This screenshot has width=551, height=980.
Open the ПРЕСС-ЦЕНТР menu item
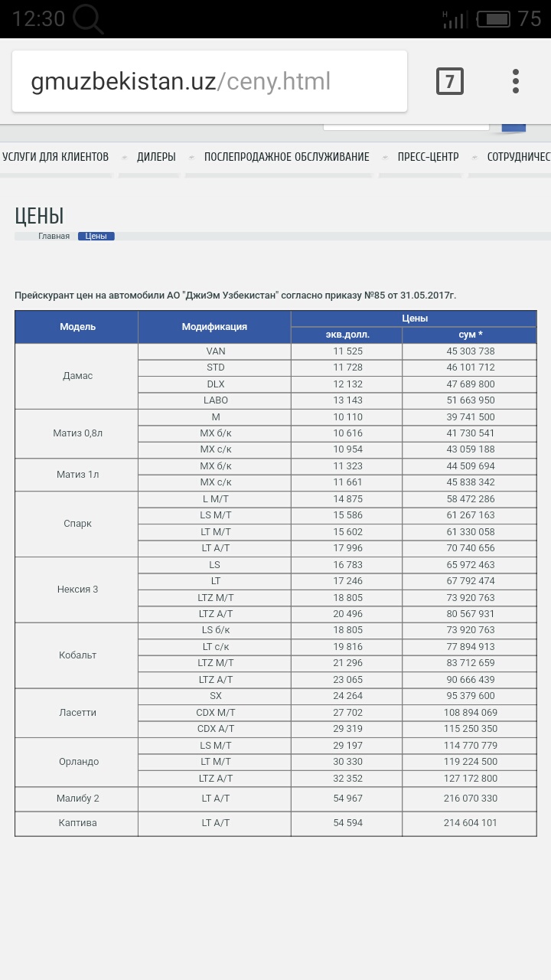[428, 157]
